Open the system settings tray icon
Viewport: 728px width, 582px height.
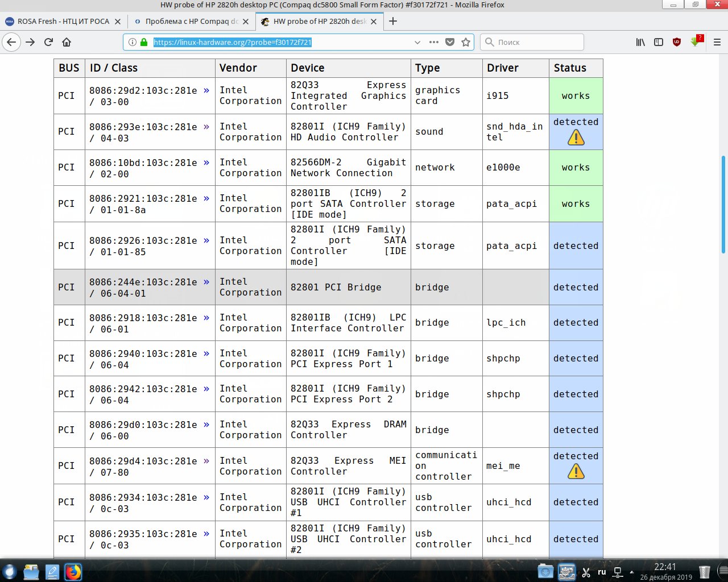566,572
